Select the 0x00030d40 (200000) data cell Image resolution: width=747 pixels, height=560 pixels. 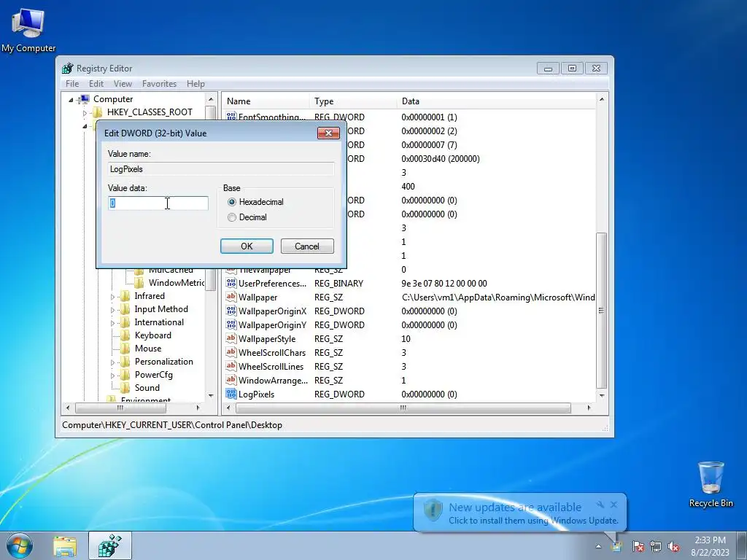tap(441, 158)
